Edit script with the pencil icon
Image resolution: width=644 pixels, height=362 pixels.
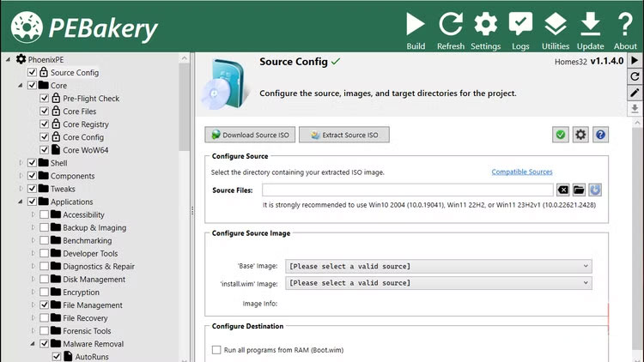(635, 93)
